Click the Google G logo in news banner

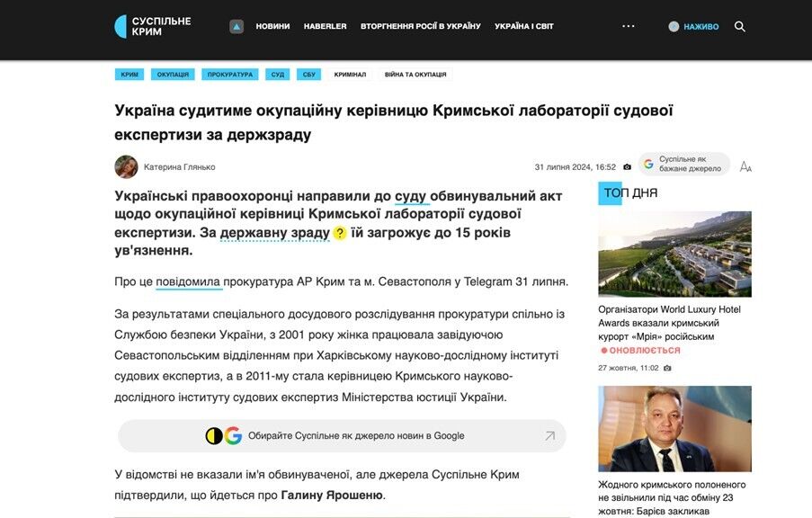tap(233, 435)
